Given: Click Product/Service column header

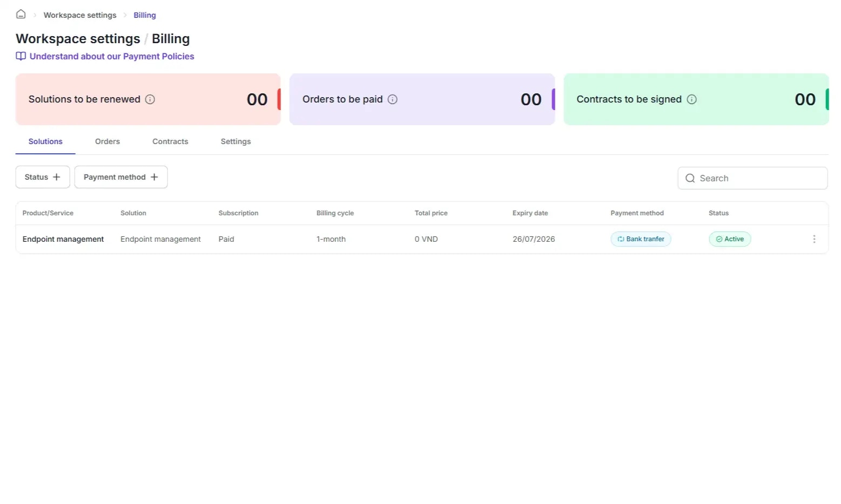Looking at the screenshot, I should (48, 213).
